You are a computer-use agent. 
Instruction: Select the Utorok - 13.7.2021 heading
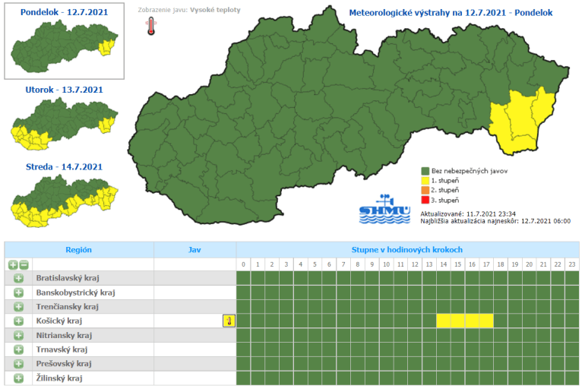[x=64, y=90]
